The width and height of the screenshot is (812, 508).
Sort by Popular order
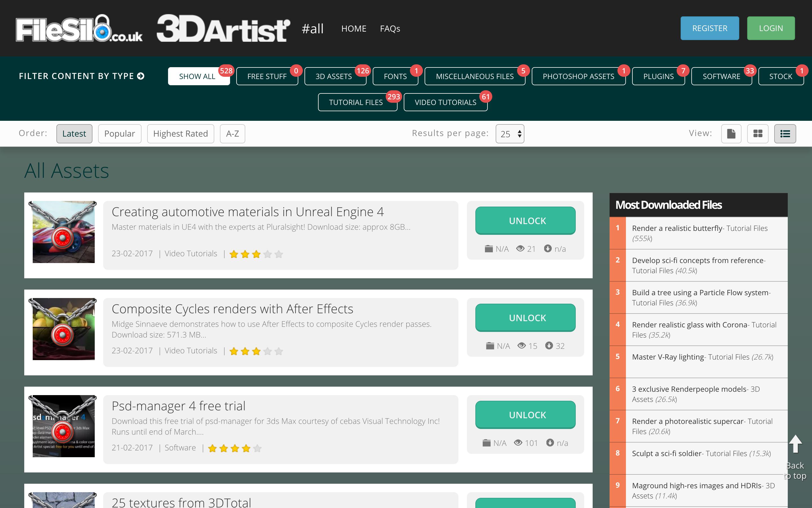coord(120,134)
